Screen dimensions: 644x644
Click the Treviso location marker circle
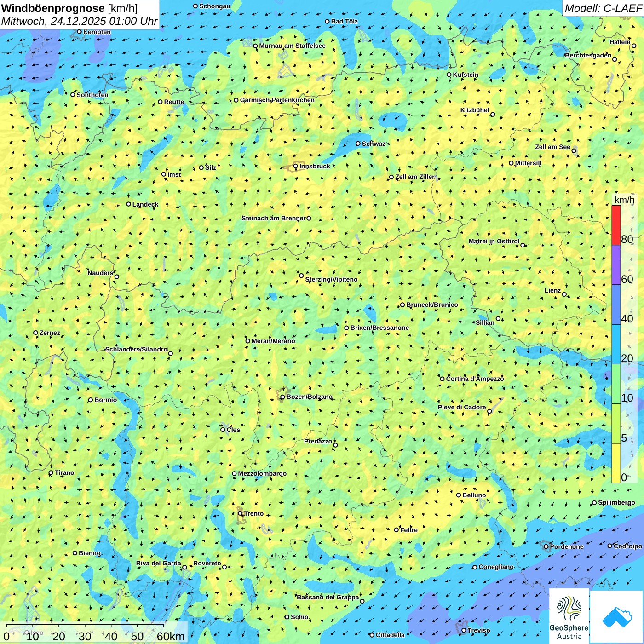click(464, 630)
